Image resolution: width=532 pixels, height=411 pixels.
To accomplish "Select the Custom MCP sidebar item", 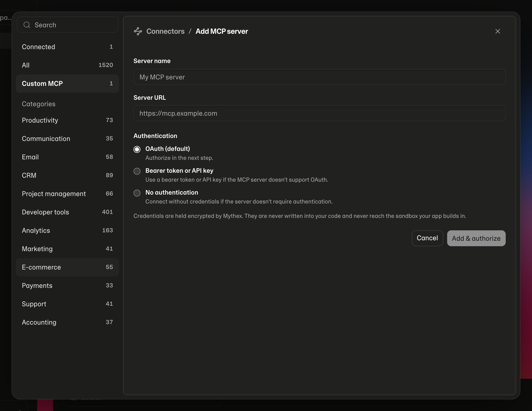I will (x=67, y=83).
